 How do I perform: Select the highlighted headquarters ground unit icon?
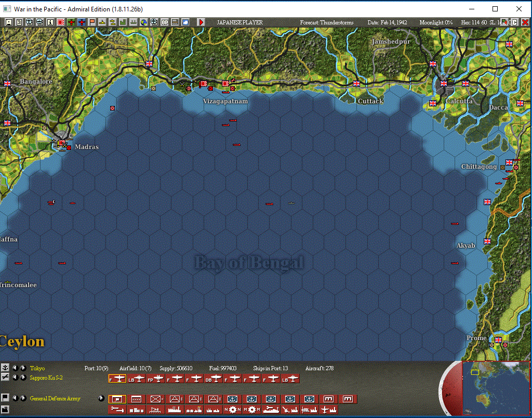(x=117, y=399)
